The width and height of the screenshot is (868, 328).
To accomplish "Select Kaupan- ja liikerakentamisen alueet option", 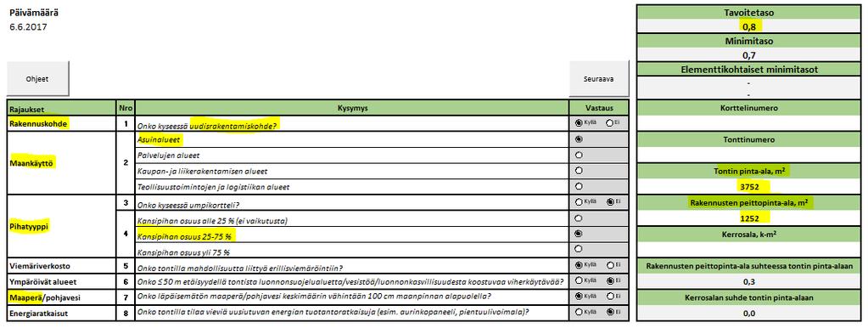I will point(579,171).
